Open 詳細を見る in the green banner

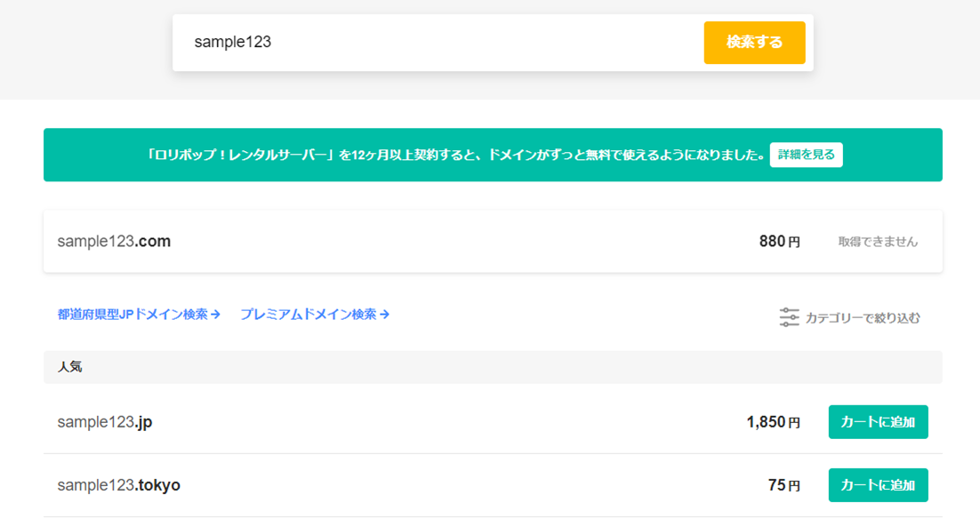coord(806,155)
